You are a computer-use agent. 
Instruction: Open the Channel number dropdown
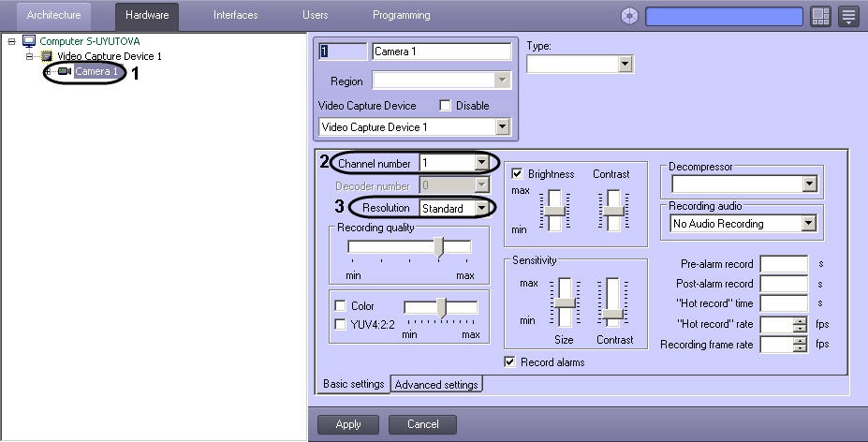coord(481,163)
